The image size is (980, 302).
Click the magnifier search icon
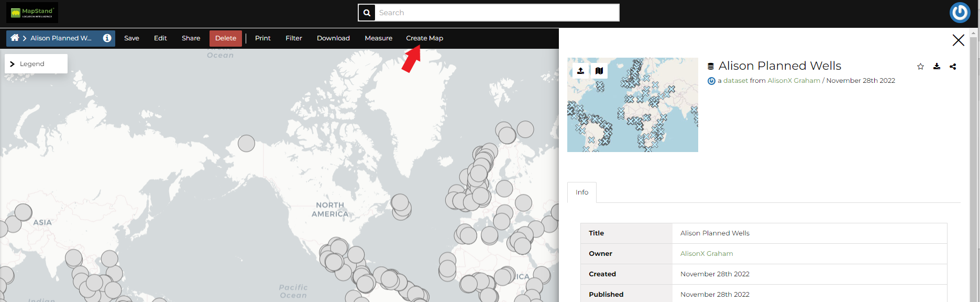click(367, 13)
